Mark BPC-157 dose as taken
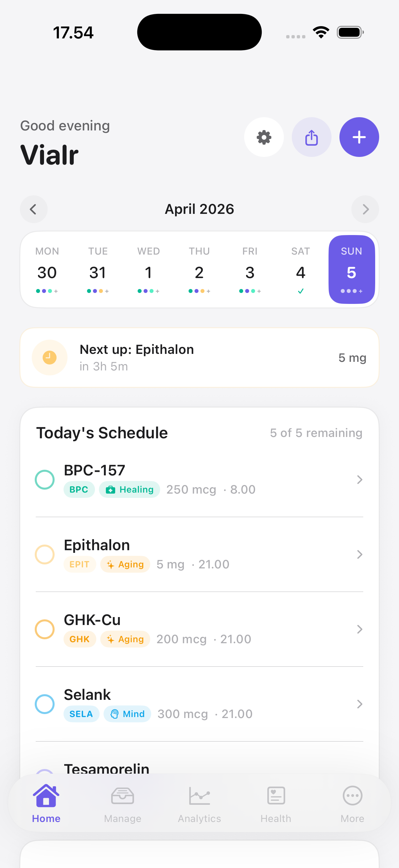 point(45,479)
